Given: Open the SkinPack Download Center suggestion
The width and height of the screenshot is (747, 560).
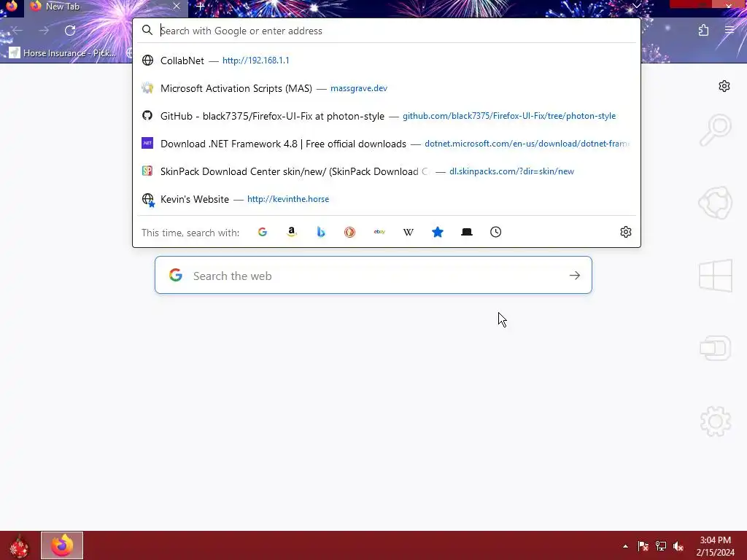Looking at the screenshot, I should click(387, 171).
